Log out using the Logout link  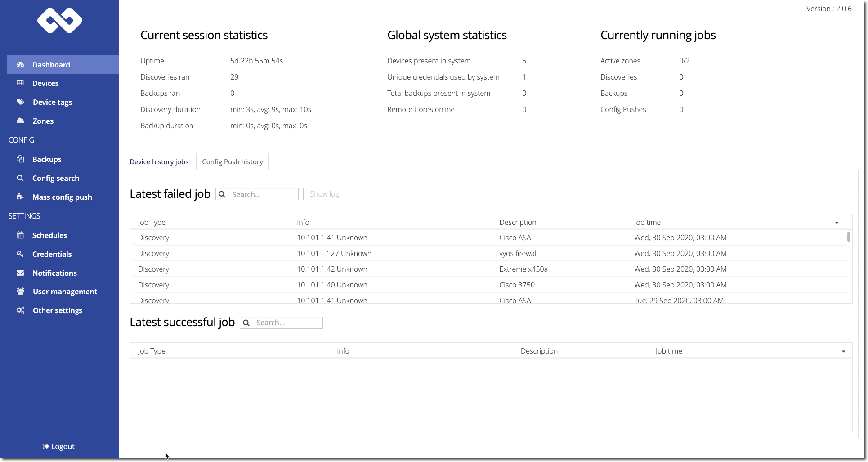pyautogui.click(x=59, y=446)
